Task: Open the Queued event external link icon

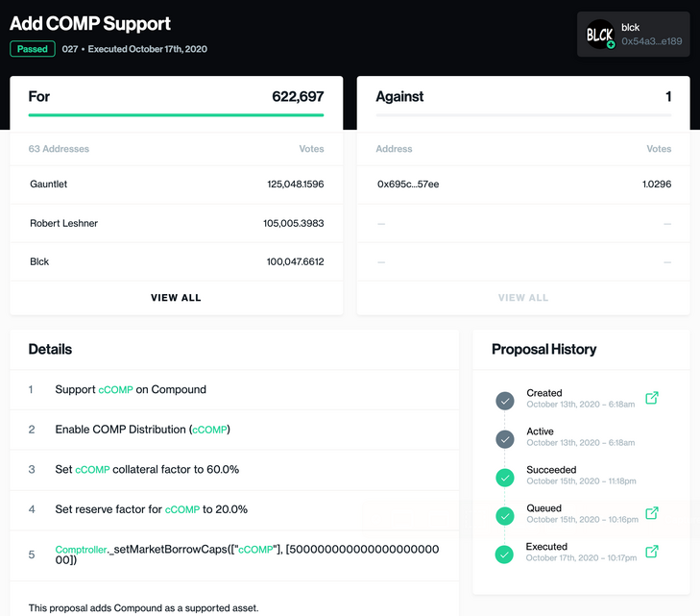Action: pyautogui.click(x=652, y=513)
